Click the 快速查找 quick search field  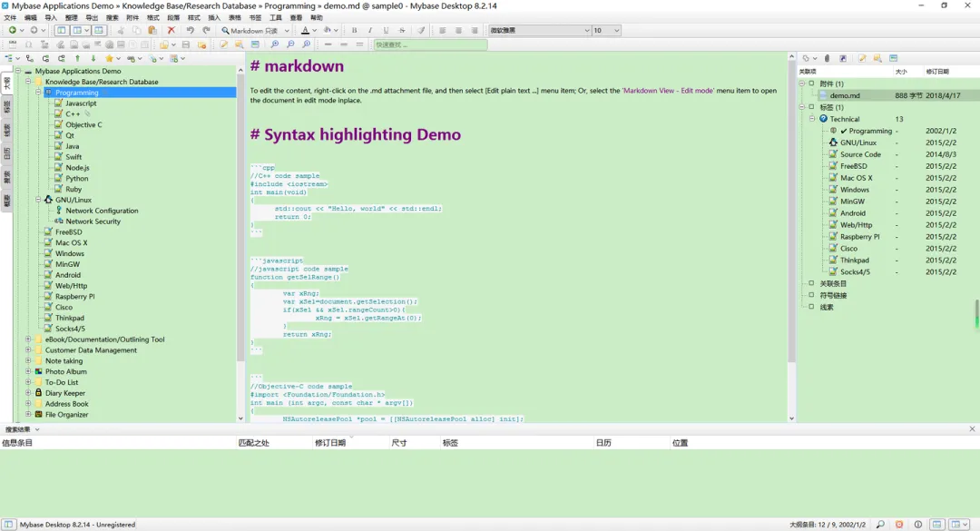[x=430, y=44]
